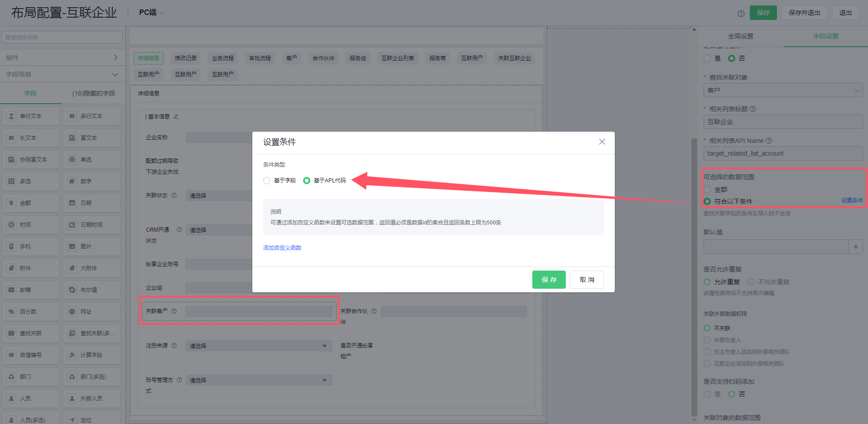The width and height of the screenshot is (868, 424).
Task: Select the 单行文本 field type icon
Action: 30,116
